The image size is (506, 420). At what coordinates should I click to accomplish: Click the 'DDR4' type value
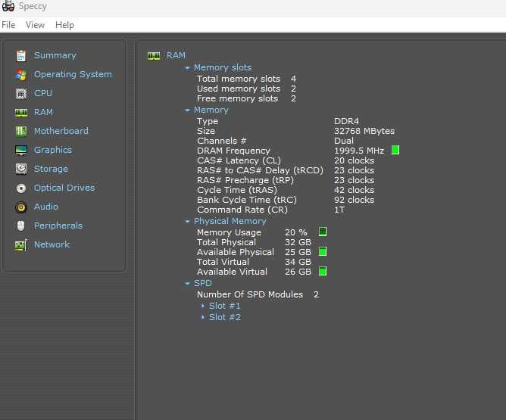346,121
